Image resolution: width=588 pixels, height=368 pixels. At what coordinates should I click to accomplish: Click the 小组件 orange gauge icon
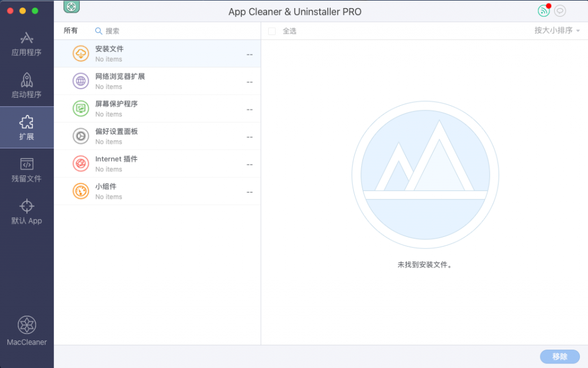coord(80,191)
